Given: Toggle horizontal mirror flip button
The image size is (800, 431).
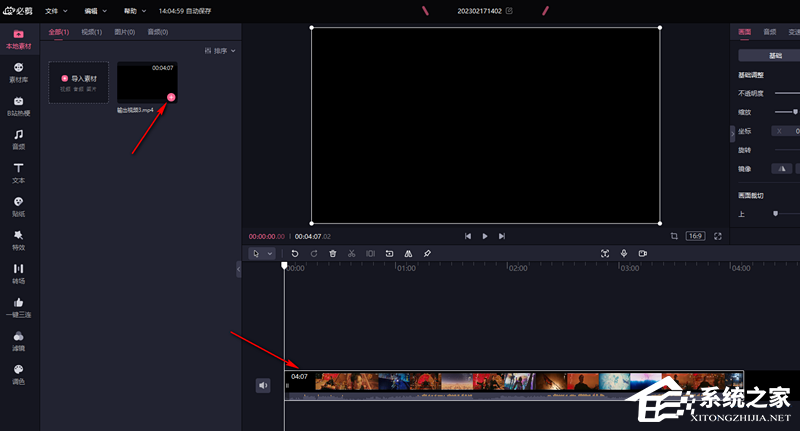Looking at the screenshot, I should coord(783,168).
